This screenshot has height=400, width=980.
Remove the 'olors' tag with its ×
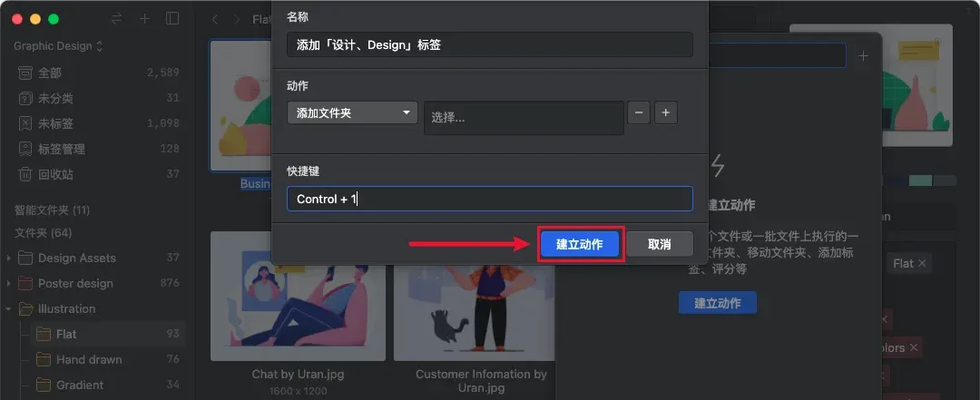(x=913, y=347)
